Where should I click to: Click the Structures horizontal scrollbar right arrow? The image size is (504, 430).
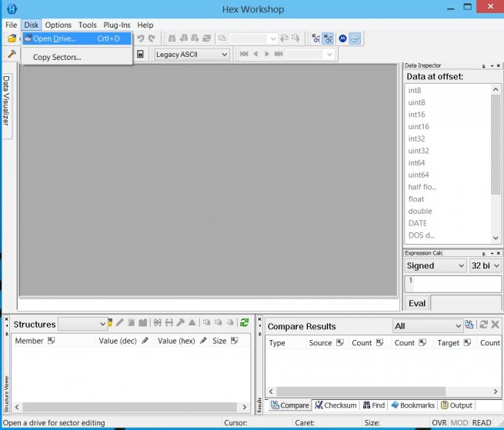point(244,407)
